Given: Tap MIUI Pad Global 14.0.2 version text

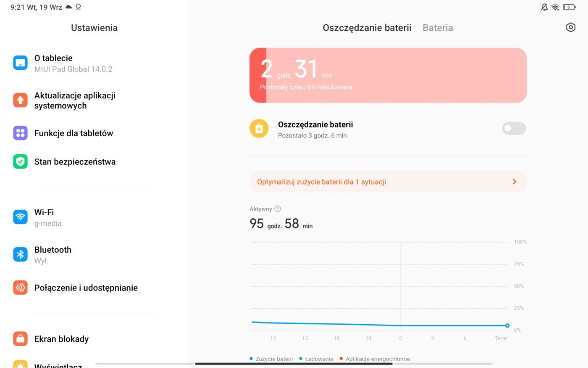Looking at the screenshot, I should tap(73, 69).
